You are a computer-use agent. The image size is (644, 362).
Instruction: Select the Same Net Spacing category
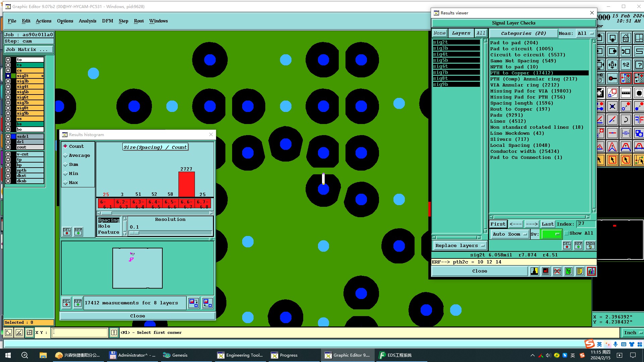(x=523, y=61)
